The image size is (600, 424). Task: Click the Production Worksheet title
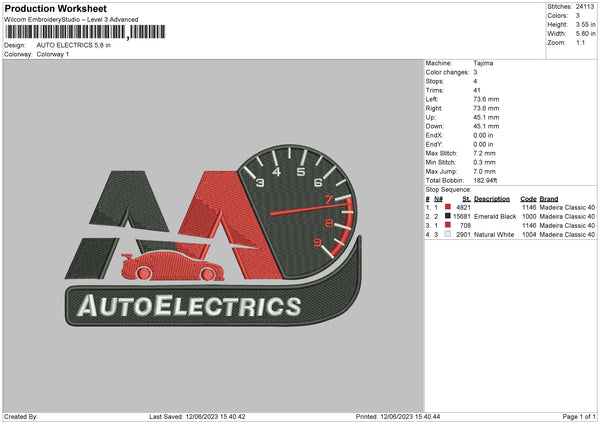point(55,8)
